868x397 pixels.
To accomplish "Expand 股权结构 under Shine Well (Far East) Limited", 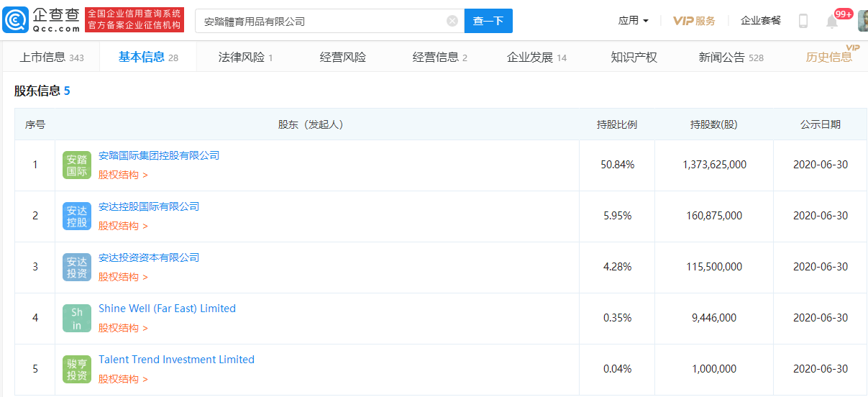I will pyautogui.click(x=123, y=328).
